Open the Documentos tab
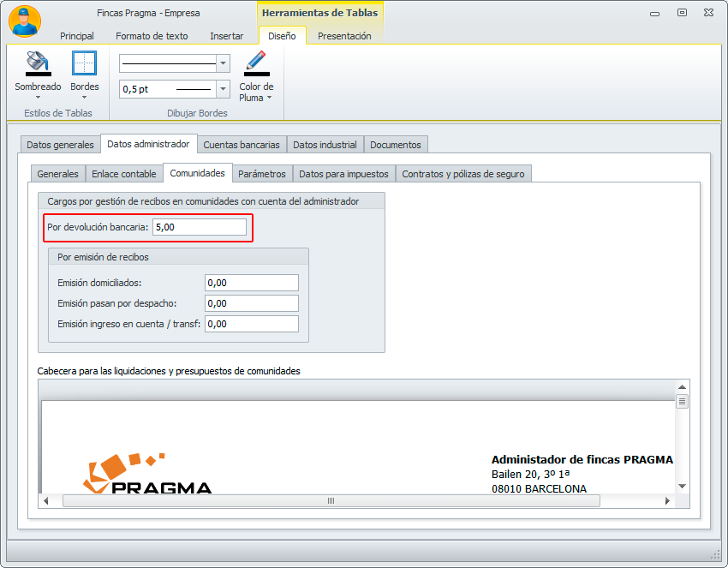This screenshot has width=728, height=568. coord(396,145)
